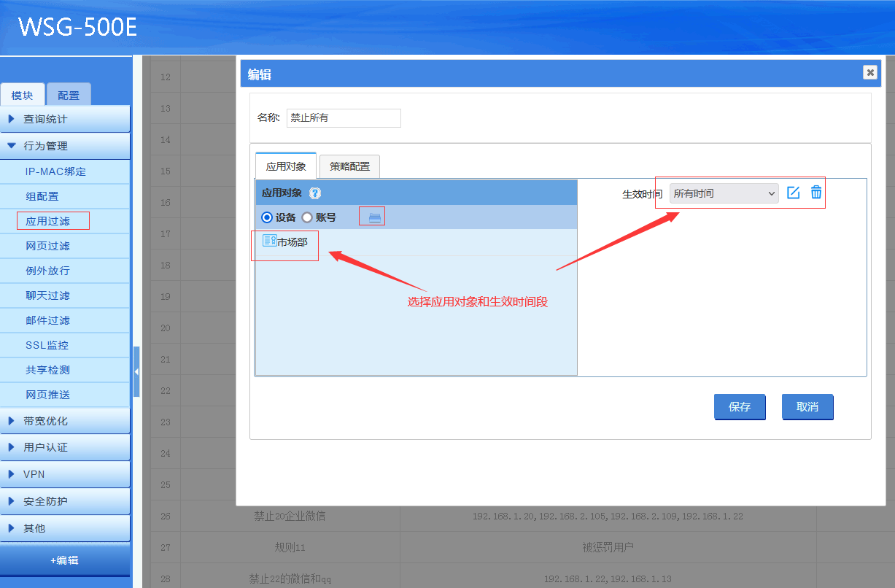The width and height of the screenshot is (895, 588).
Task: Select the 设备 radio button
Action: pos(267,217)
